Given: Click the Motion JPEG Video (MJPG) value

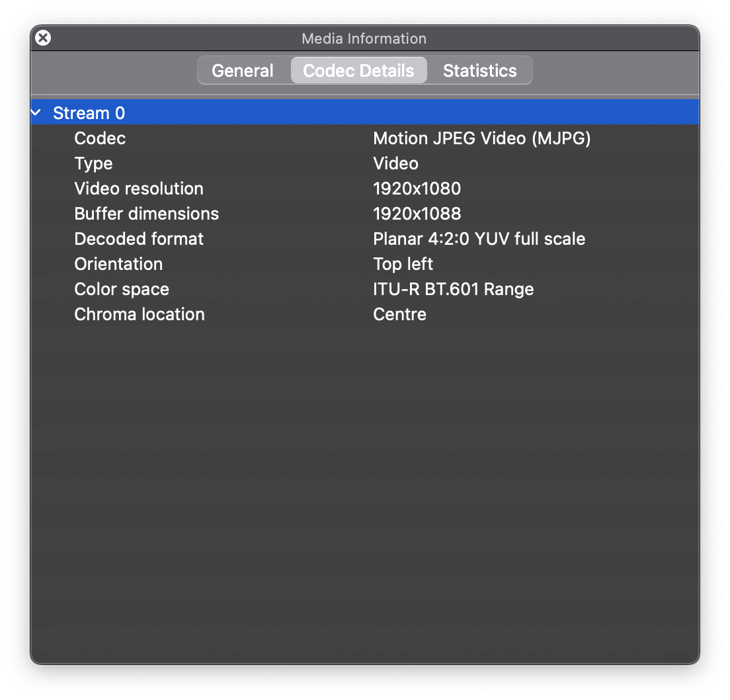Looking at the screenshot, I should pyautogui.click(x=482, y=138).
